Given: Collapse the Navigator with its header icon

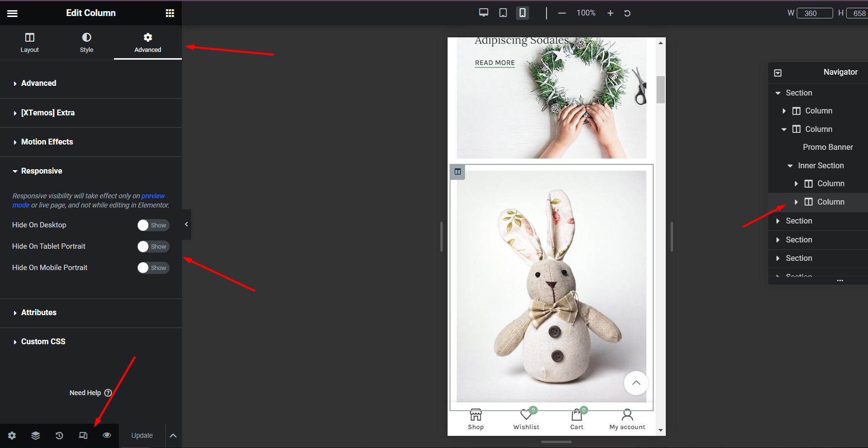Looking at the screenshot, I should [x=778, y=73].
